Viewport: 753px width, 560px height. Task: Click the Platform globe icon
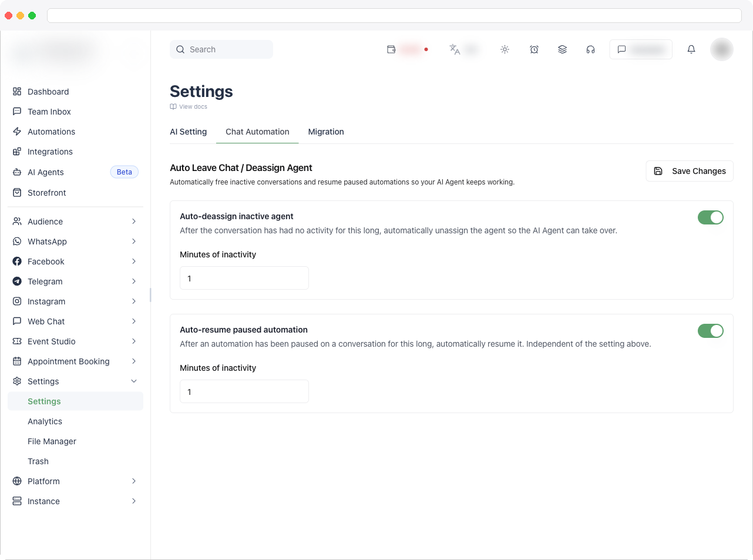point(17,481)
